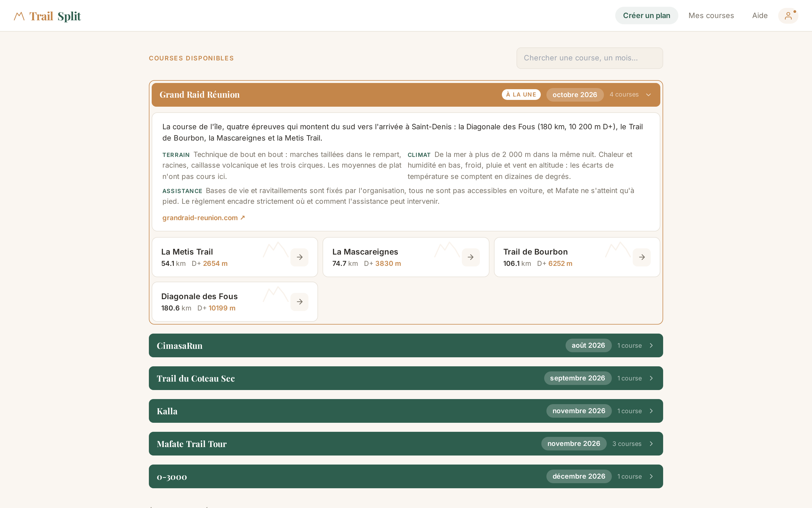Click Diagonale des Fous mountain profile graphic
Screen dimensions: 812x508
coord(275,294)
